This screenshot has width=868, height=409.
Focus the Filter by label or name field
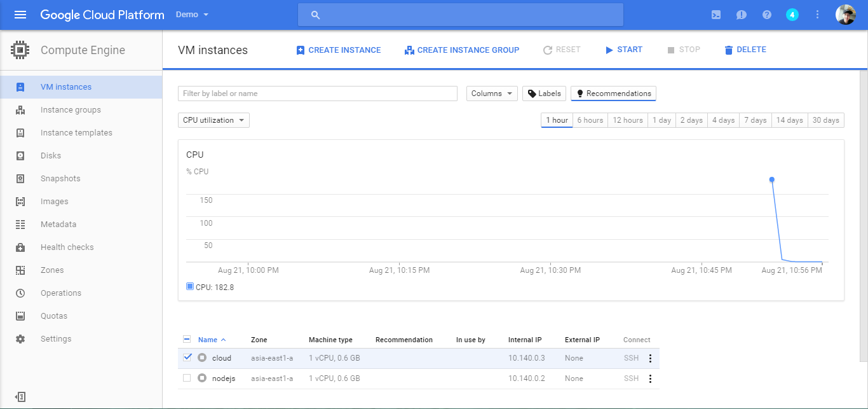318,94
